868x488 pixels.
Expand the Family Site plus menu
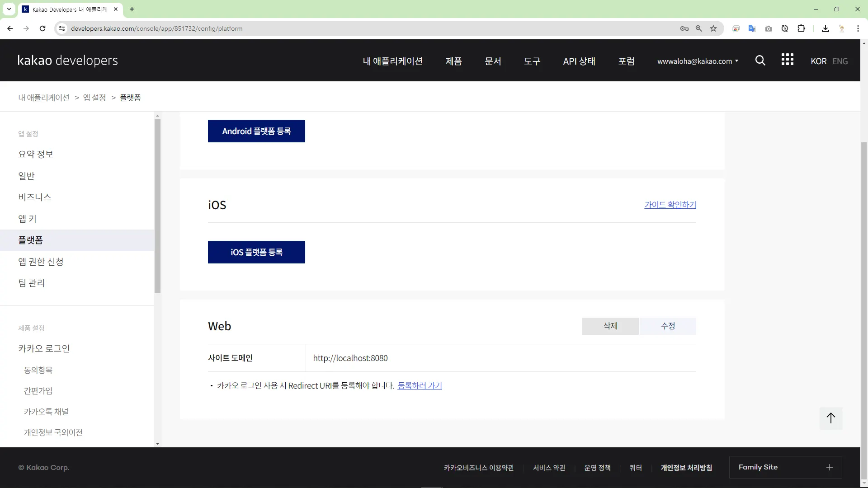coord(829,467)
